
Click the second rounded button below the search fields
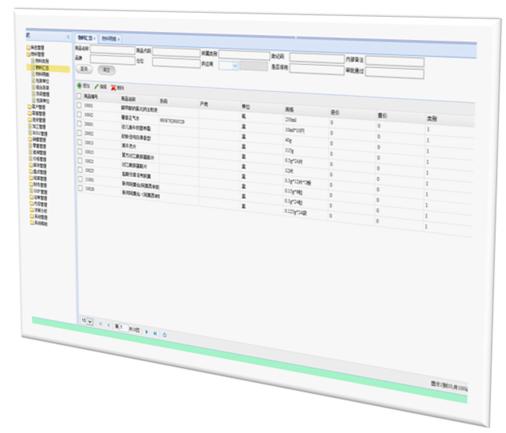(x=106, y=70)
